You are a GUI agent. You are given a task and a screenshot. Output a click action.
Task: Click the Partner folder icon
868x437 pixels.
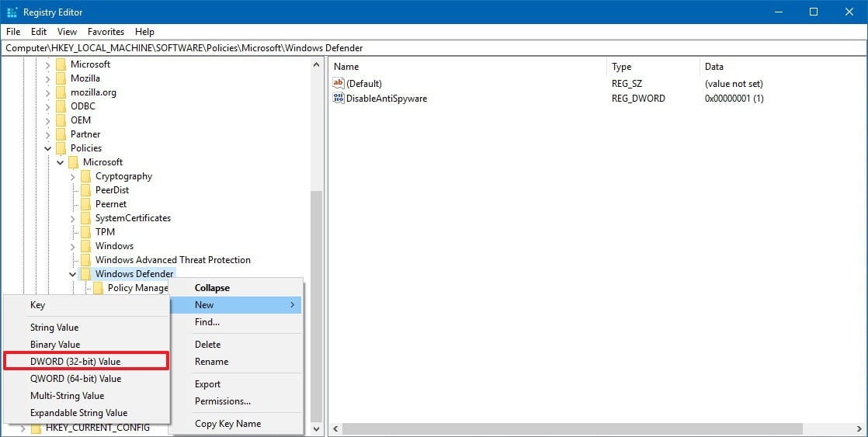coord(61,134)
